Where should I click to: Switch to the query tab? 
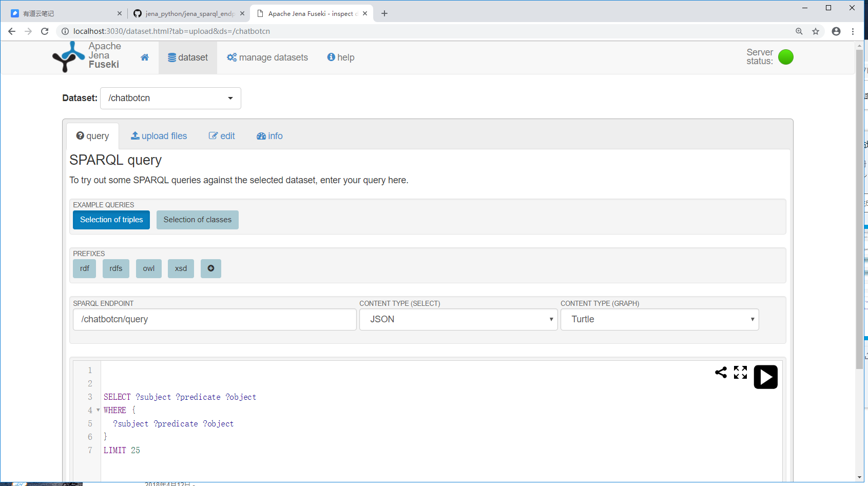(x=93, y=136)
